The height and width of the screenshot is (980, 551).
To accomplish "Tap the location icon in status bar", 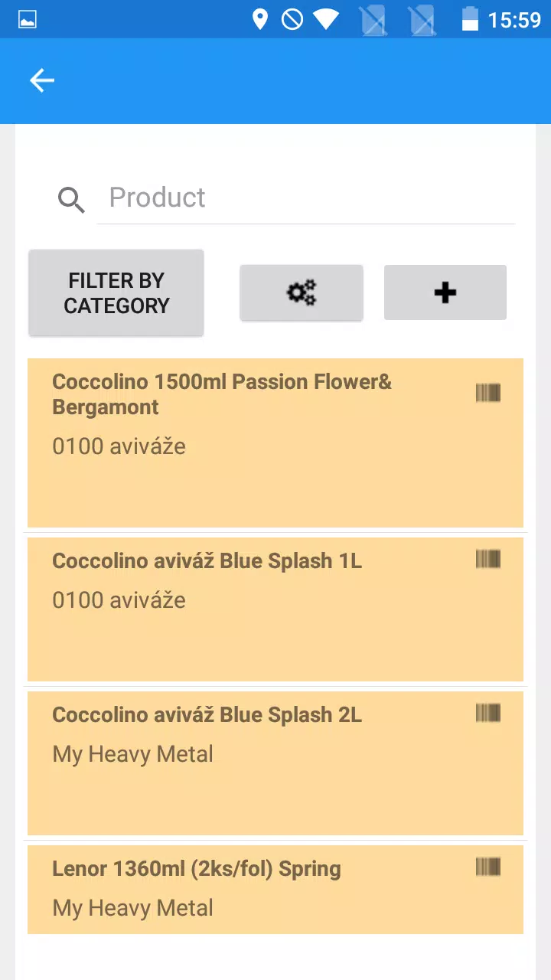I will click(260, 19).
